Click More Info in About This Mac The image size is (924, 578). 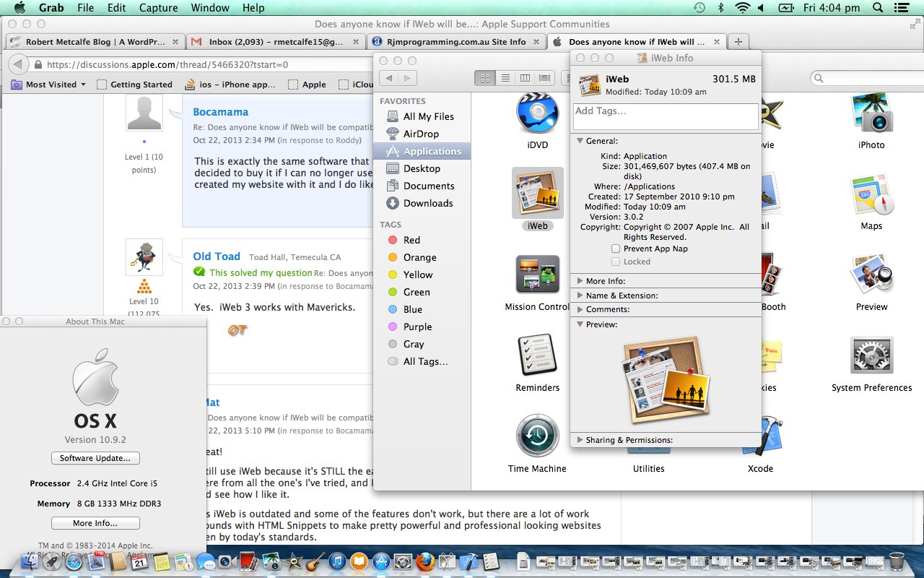tap(95, 523)
